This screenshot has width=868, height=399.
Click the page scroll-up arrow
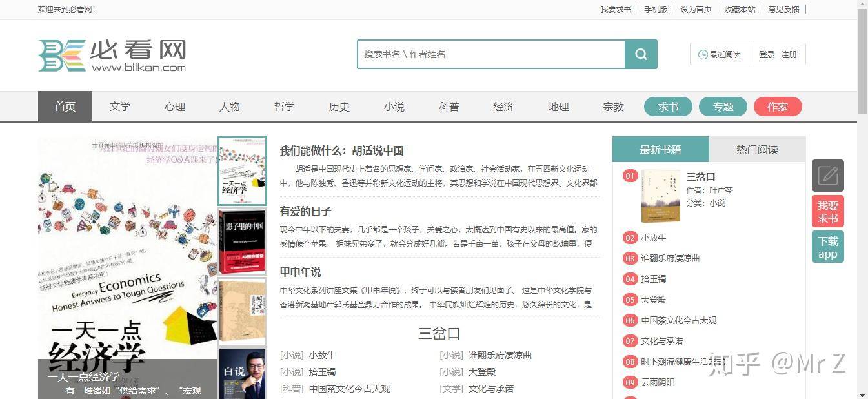click(x=862, y=5)
